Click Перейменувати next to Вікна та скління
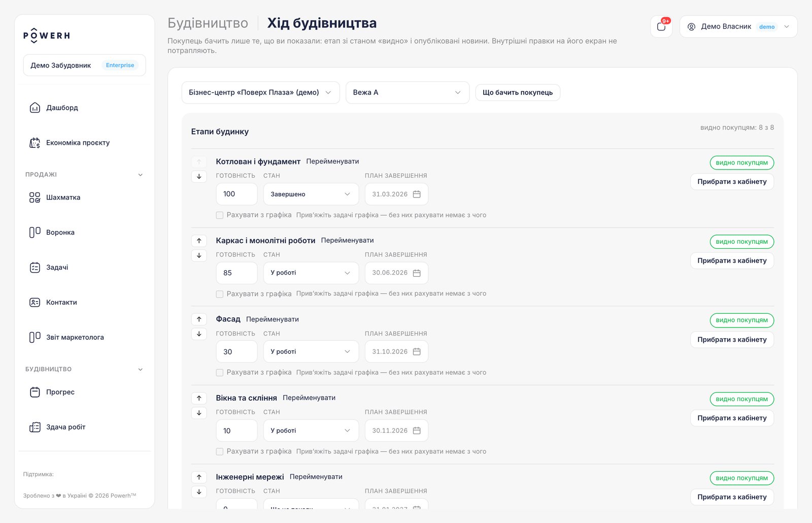This screenshot has width=812, height=523. (309, 398)
